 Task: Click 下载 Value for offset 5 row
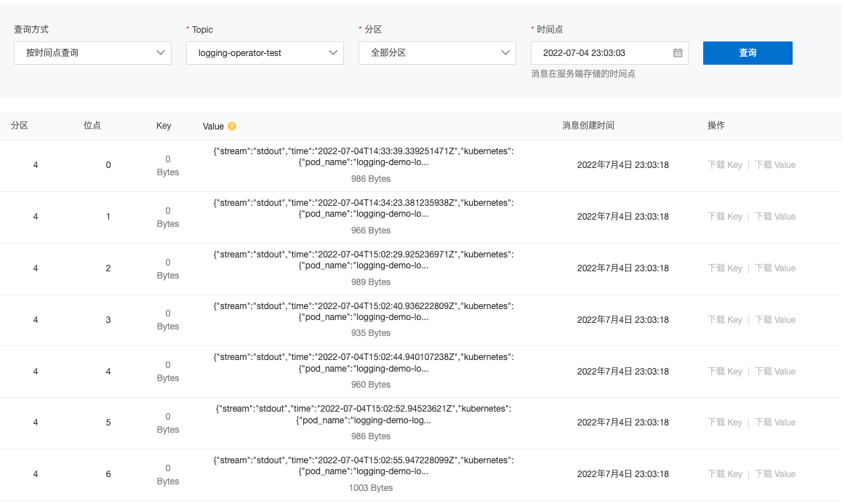774,423
